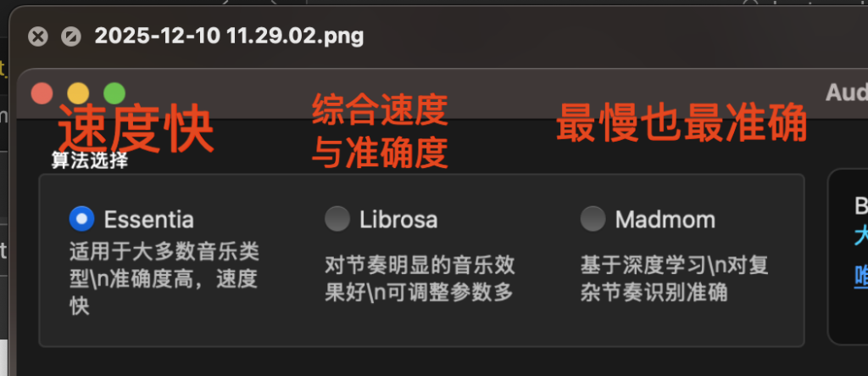Click the red 速度快 annotation
The image size is (868, 376).
click(135, 129)
